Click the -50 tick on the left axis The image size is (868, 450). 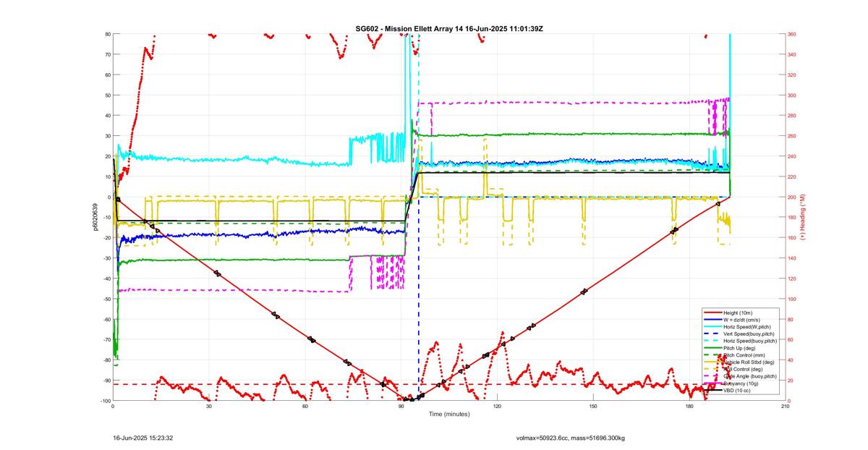pos(106,299)
